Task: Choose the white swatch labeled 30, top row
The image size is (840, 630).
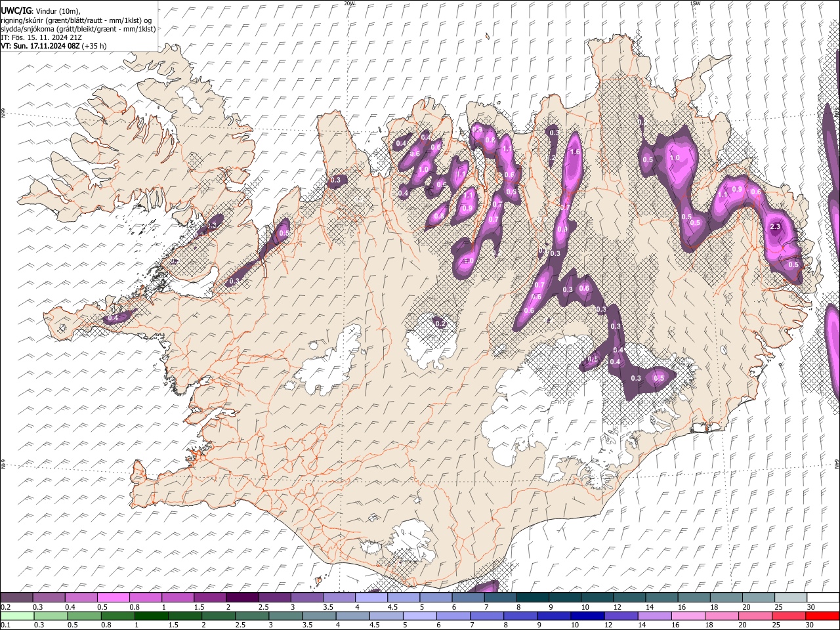Action: pos(823,598)
